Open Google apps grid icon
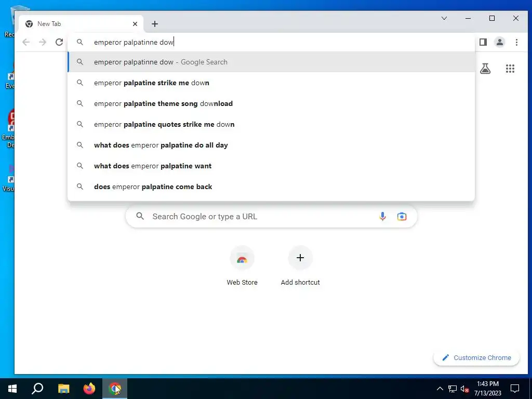 [510, 69]
